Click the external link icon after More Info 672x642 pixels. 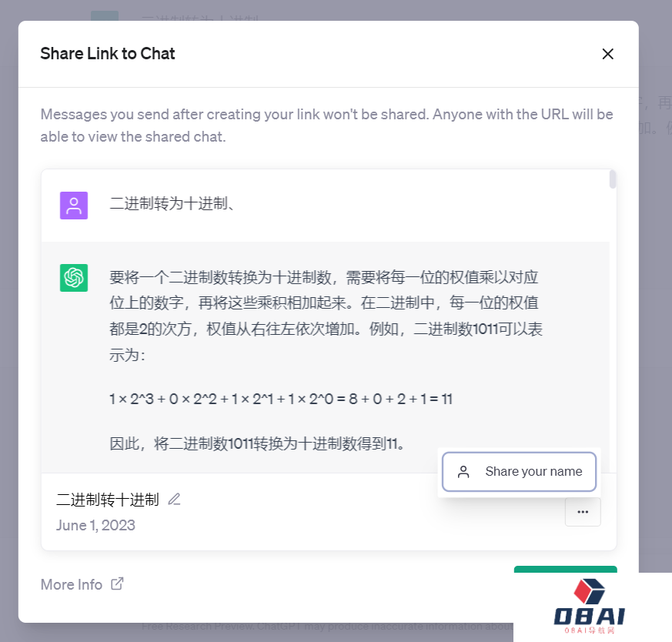[117, 583]
